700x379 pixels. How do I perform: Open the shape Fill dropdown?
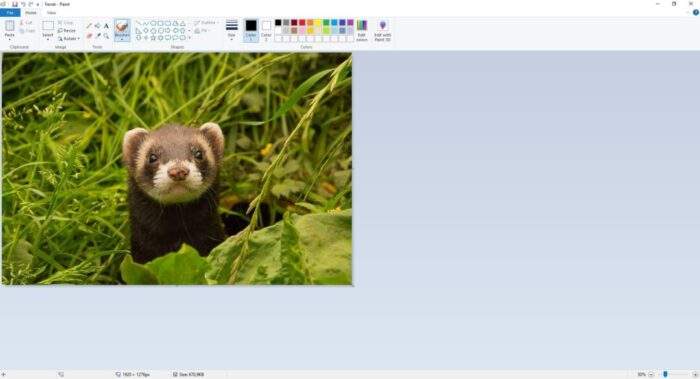(203, 31)
